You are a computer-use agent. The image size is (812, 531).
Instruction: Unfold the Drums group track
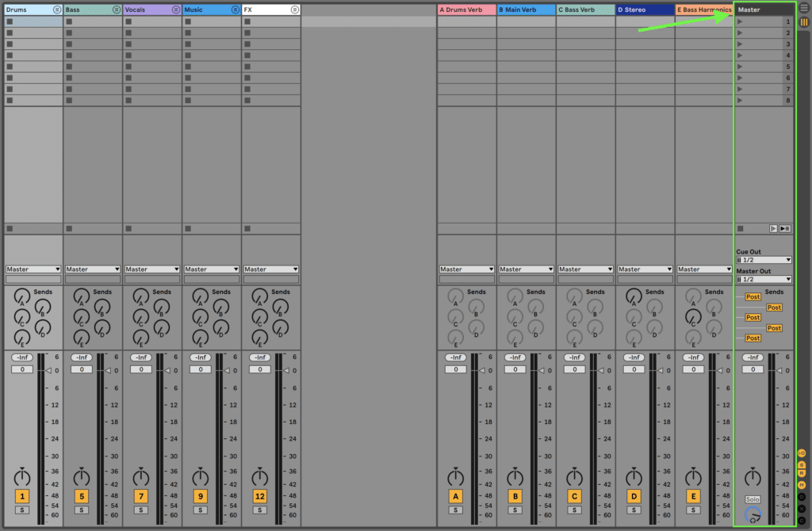click(57, 10)
